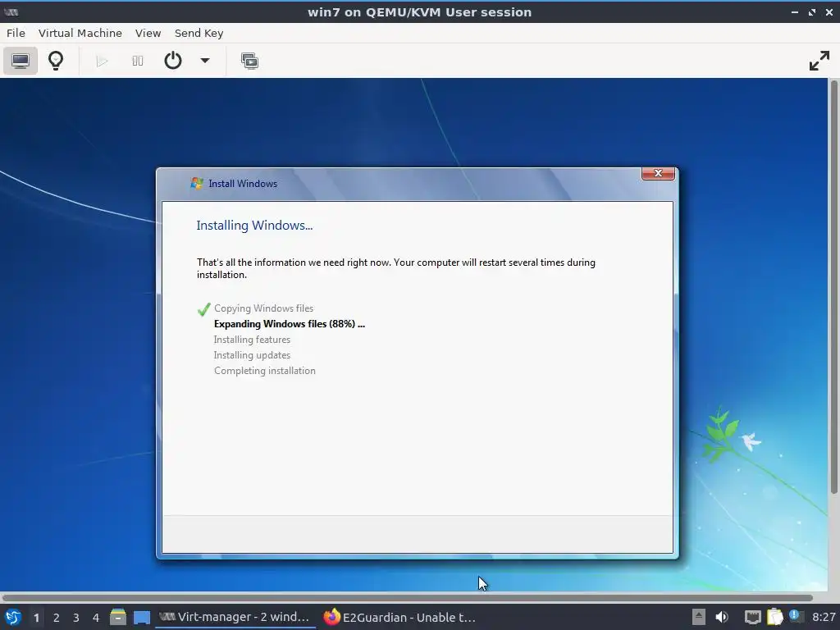Image resolution: width=840 pixels, height=630 pixels.
Task: Shut down the virtual machine power icon
Action: pyautogui.click(x=172, y=61)
